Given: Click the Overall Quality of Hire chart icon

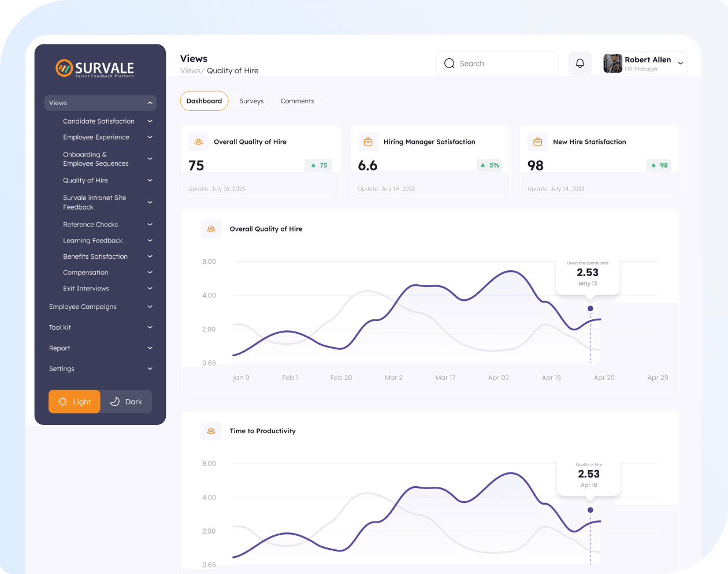Looking at the screenshot, I should click(211, 229).
